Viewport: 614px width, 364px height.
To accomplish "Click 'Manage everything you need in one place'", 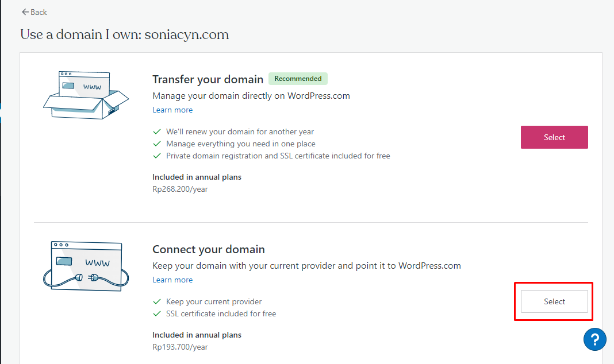I will pos(241,144).
